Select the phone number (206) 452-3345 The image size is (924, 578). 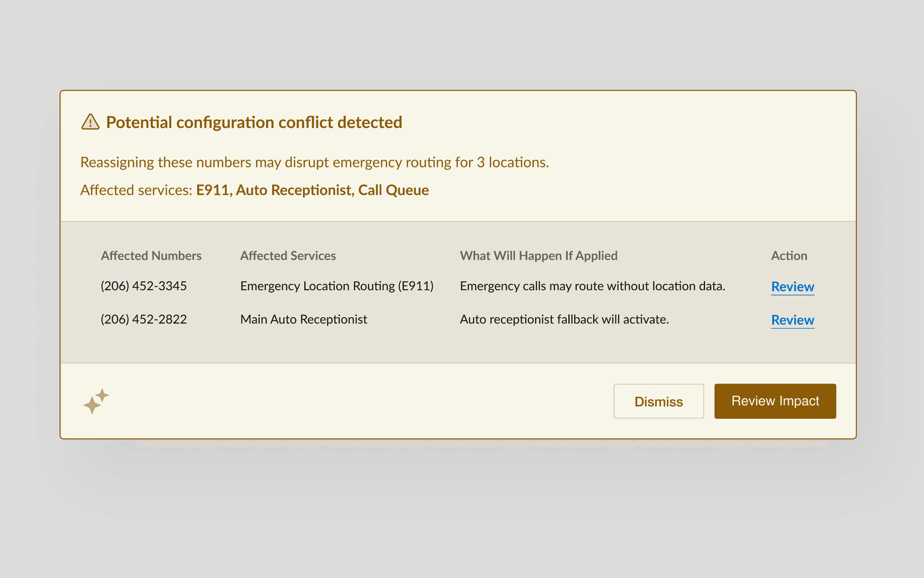(x=144, y=286)
